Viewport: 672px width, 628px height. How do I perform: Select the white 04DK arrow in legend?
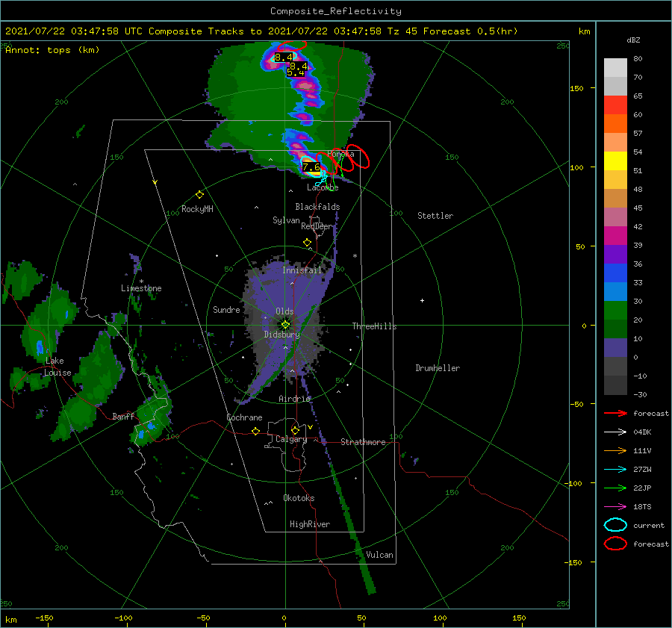pos(615,432)
